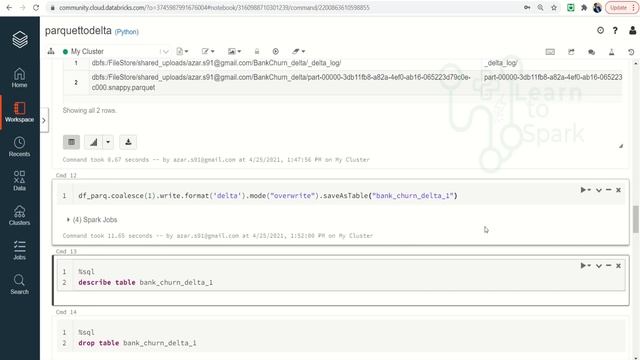Open the browser extensions puzzle icon

(x=584, y=8)
